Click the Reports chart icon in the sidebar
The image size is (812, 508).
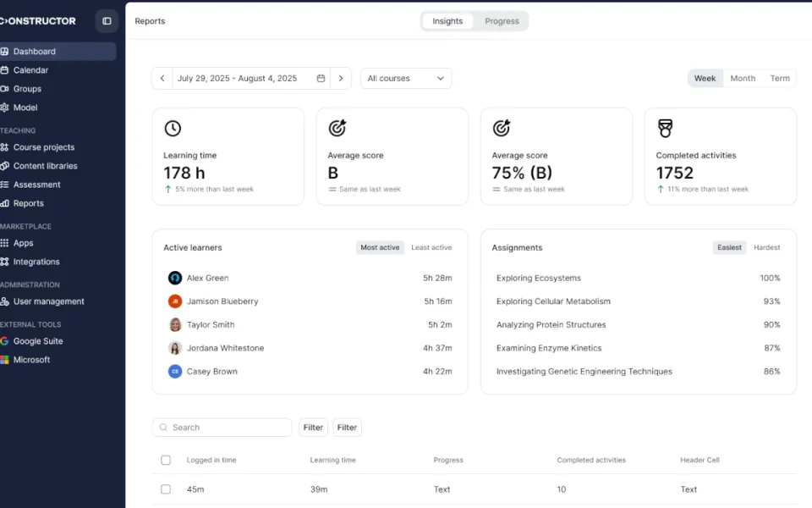(4, 203)
